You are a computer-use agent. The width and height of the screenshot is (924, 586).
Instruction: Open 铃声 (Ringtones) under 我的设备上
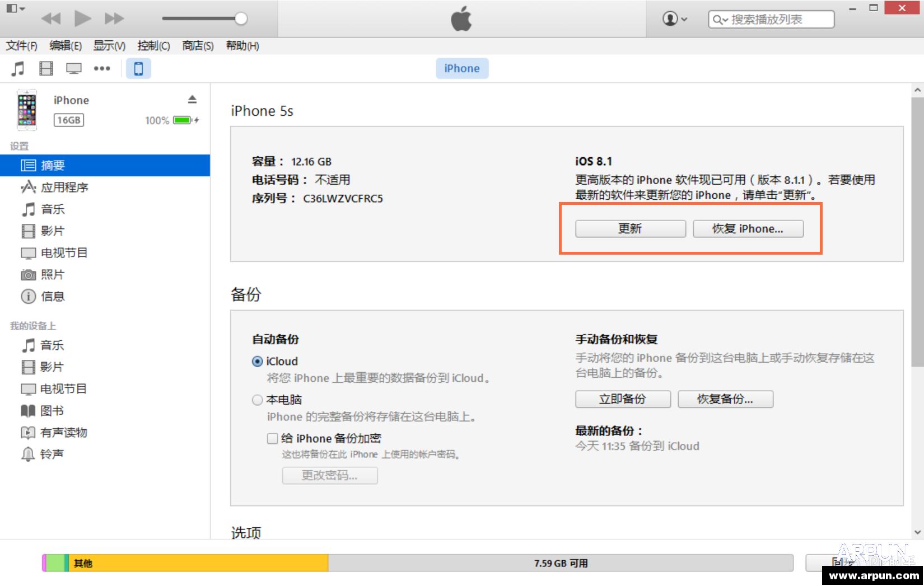tap(52, 453)
